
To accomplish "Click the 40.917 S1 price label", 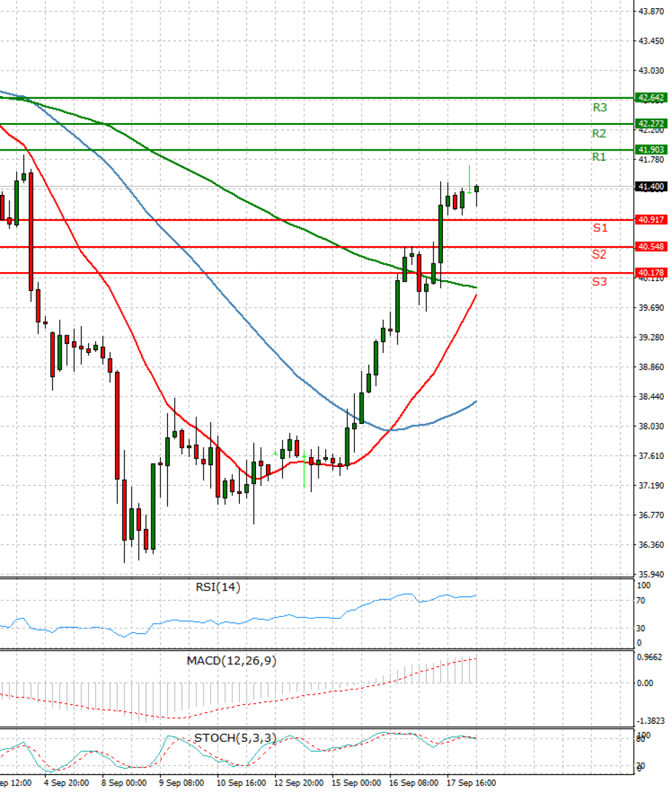I will click(650, 220).
